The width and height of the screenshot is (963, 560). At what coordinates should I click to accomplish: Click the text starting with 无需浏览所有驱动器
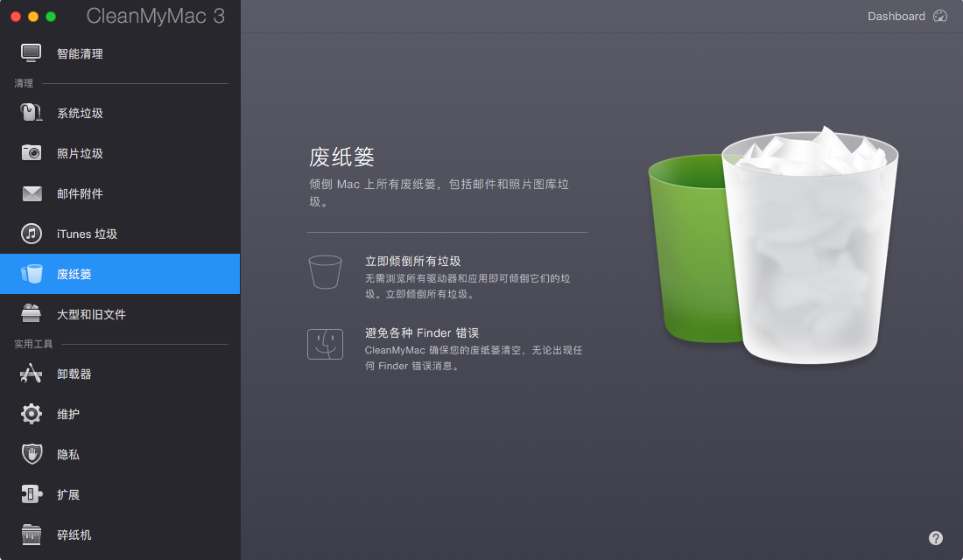[x=468, y=286]
